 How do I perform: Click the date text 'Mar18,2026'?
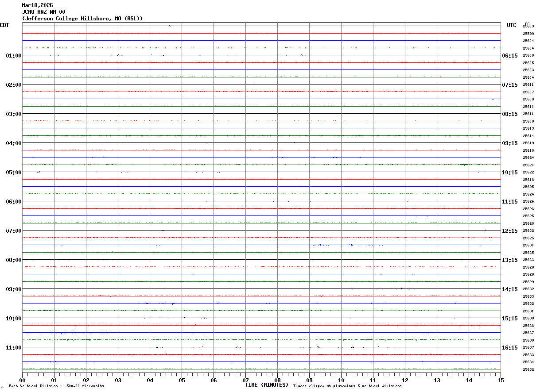point(37,5)
